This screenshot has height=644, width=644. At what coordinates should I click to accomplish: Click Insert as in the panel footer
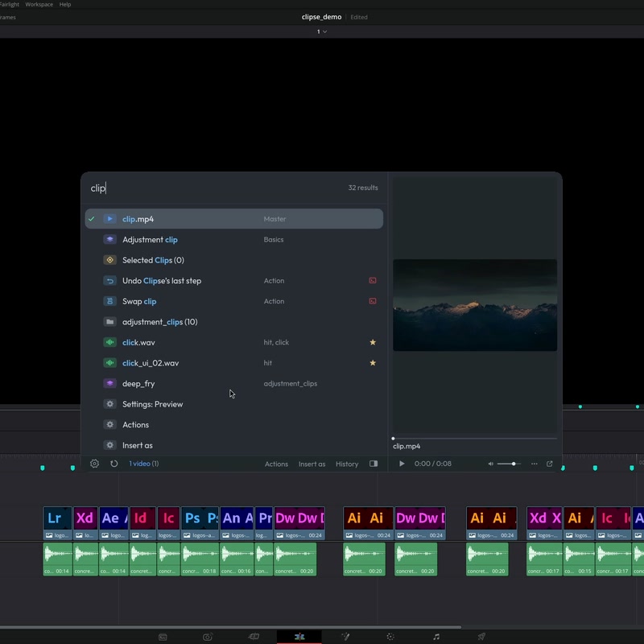pyautogui.click(x=312, y=464)
